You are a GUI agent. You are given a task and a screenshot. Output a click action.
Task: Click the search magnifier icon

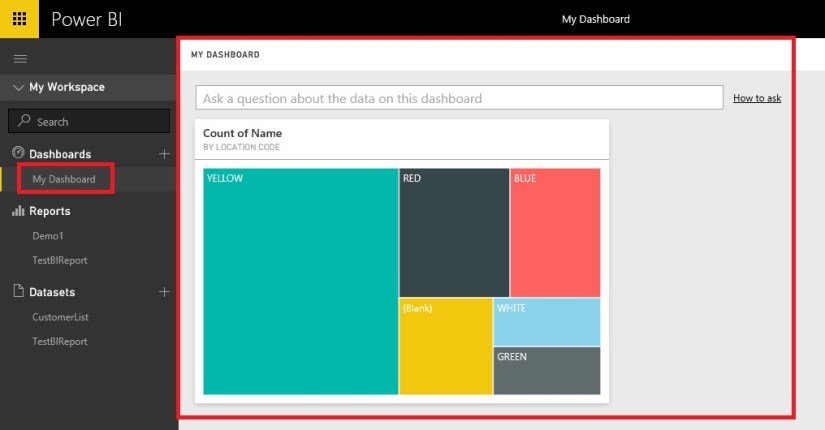click(x=24, y=121)
